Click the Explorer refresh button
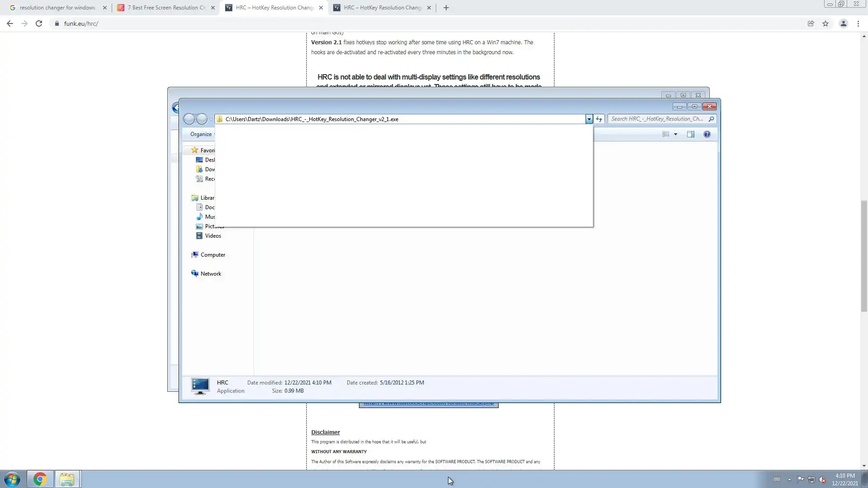 coord(599,119)
